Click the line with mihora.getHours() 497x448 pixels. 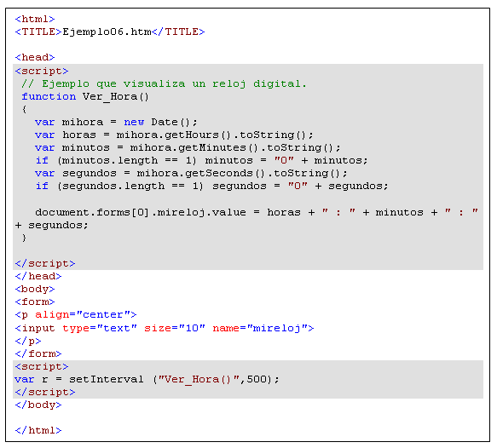[174, 135]
